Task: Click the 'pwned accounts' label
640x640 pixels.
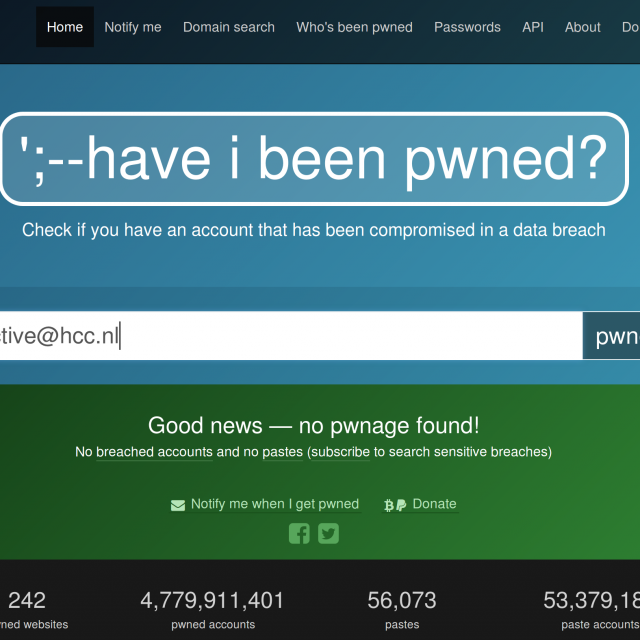Action: (213, 624)
